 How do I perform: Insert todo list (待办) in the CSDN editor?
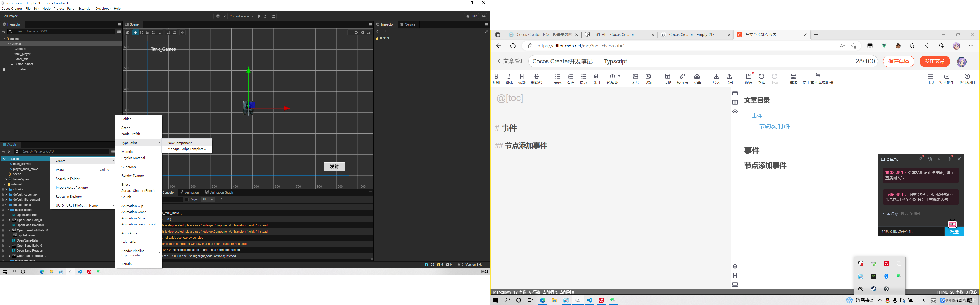pos(583,79)
